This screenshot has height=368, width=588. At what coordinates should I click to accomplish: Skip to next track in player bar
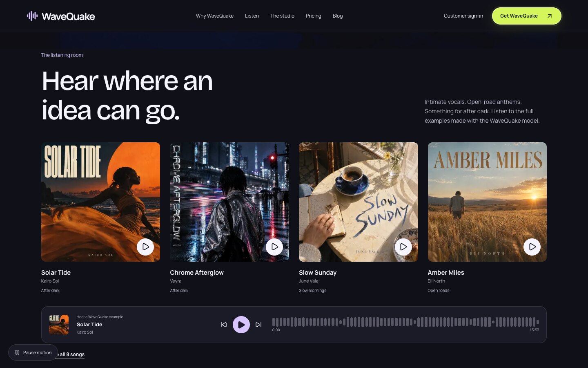tap(258, 325)
